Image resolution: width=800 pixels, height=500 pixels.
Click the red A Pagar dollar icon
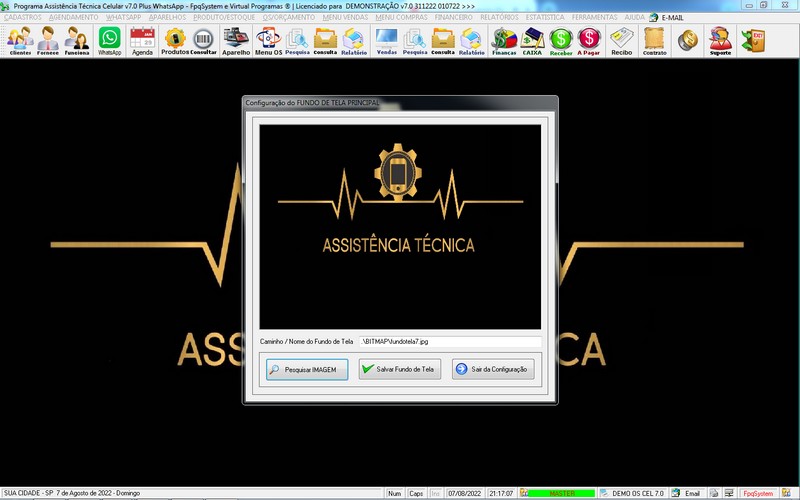(589, 41)
